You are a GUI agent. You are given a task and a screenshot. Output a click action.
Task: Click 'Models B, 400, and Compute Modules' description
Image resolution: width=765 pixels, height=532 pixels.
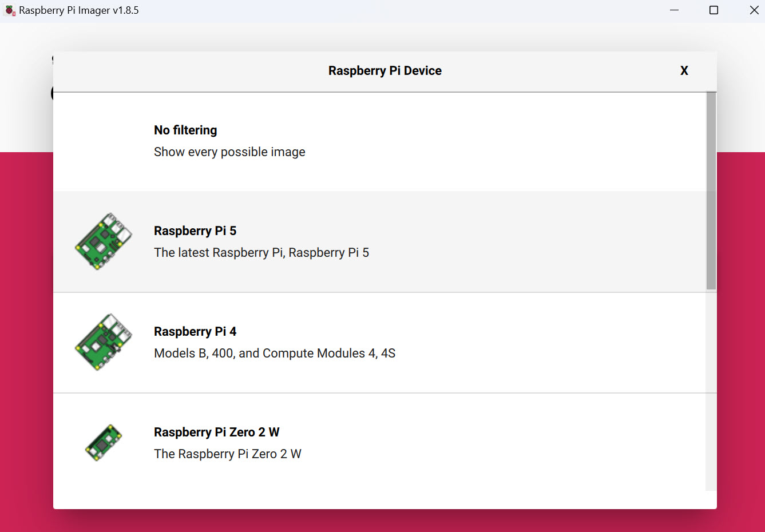(275, 354)
